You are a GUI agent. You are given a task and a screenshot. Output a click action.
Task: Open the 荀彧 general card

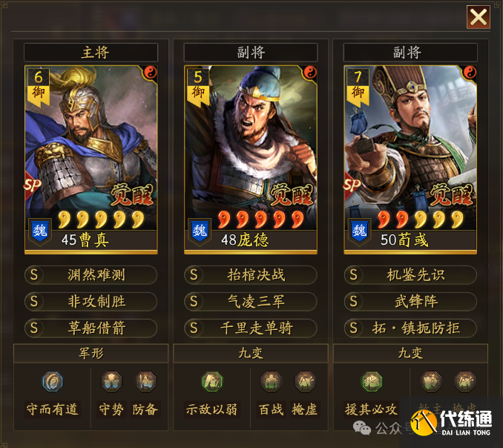pyautogui.click(x=410, y=159)
